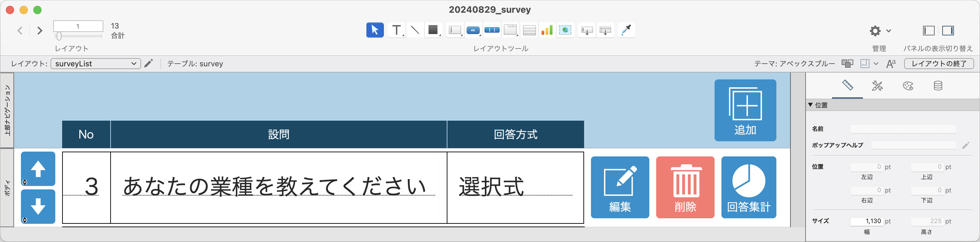
Task: Switch to the Styles tools tab
Action: (x=877, y=86)
